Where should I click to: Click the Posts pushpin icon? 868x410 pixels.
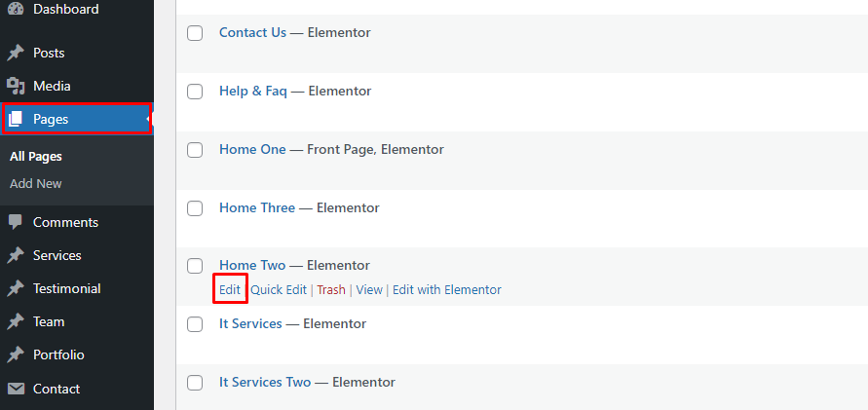pos(16,54)
